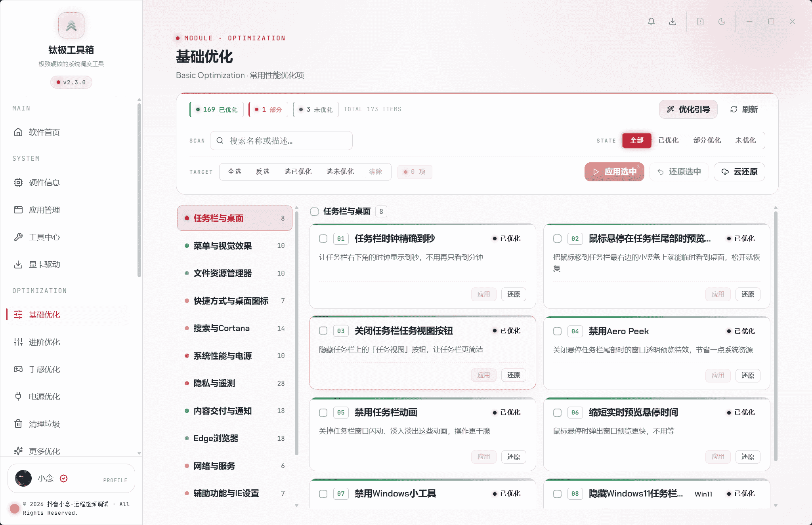
Task: Open 清理垃圾 junk cleanup
Action: click(71, 424)
